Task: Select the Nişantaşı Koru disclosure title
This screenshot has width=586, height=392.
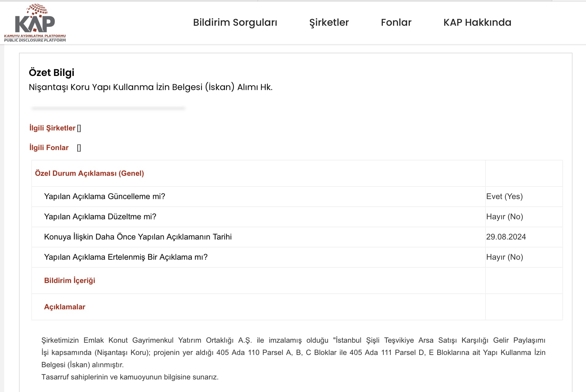Action: click(150, 87)
